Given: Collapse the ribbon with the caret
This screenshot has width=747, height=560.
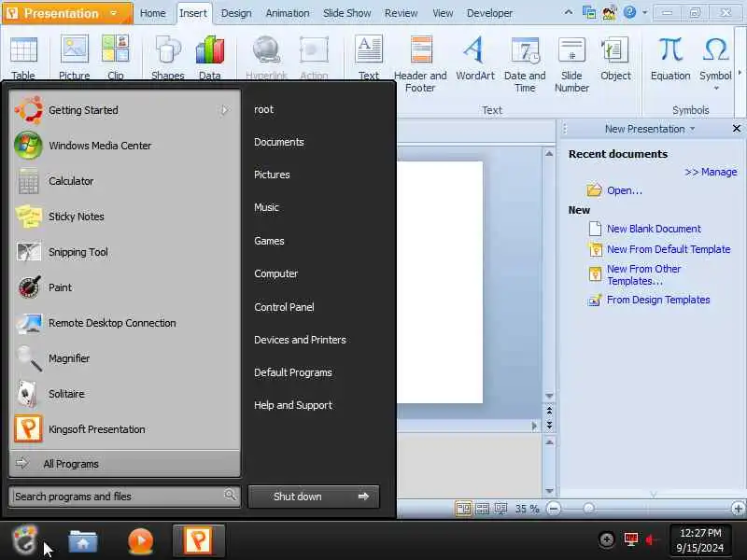Looking at the screenshot, I should 569,12.
